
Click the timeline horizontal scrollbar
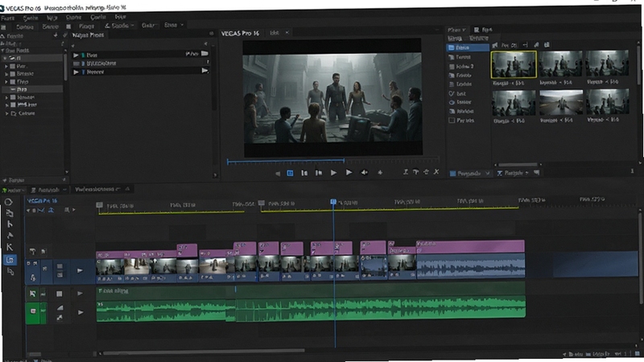[x=204, y=352]
